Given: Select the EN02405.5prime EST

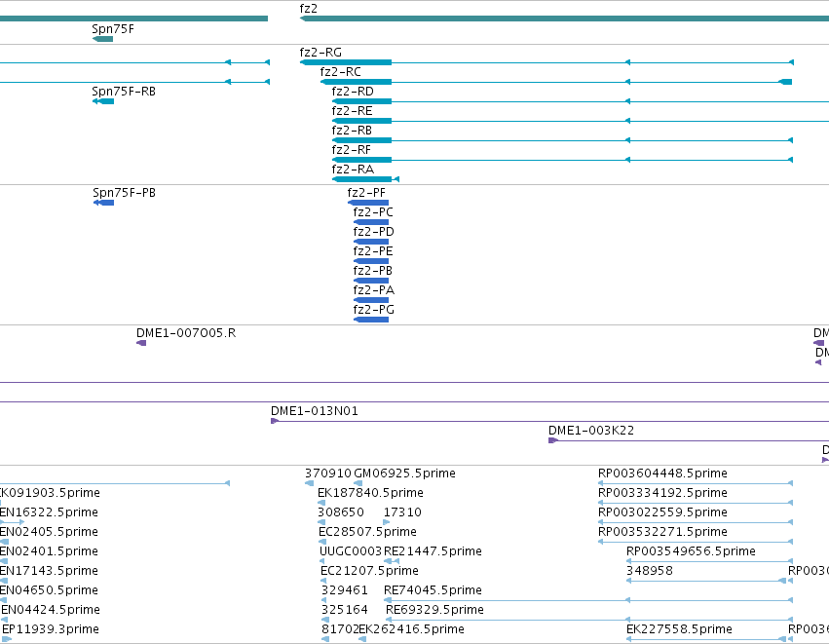Looking at the screenshot, I should [x=4, y=542].
